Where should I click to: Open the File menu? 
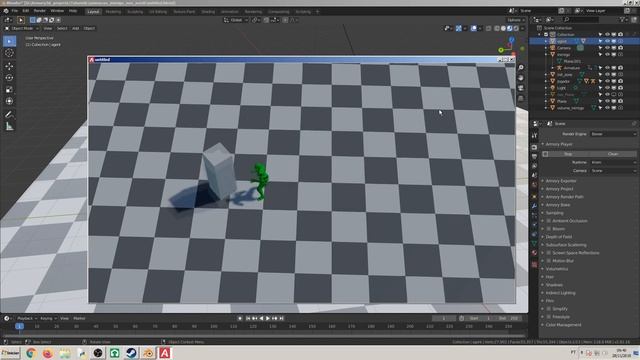[x=15, y=11]
